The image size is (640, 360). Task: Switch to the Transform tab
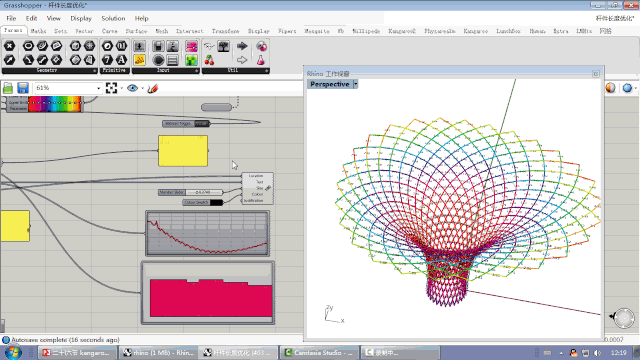point(225,31)
